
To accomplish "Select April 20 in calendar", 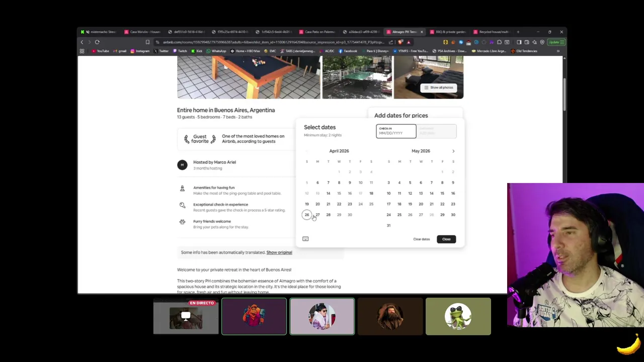I will [x=317, y=204].
